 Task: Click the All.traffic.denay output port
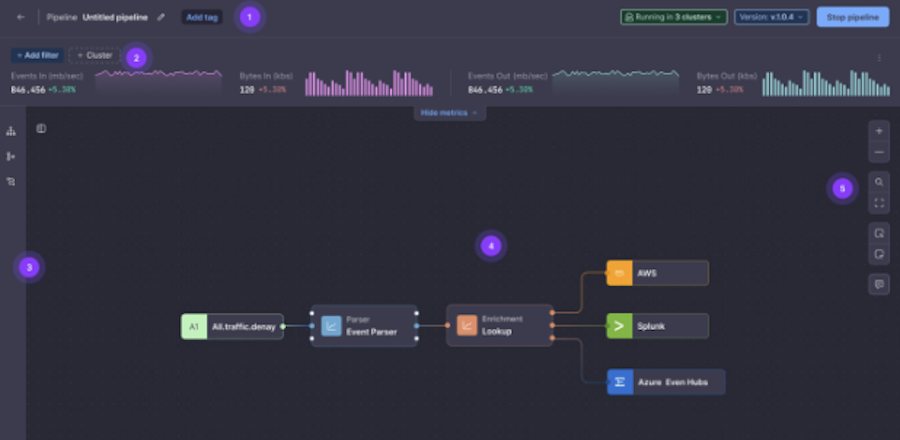tap(283, 326)
